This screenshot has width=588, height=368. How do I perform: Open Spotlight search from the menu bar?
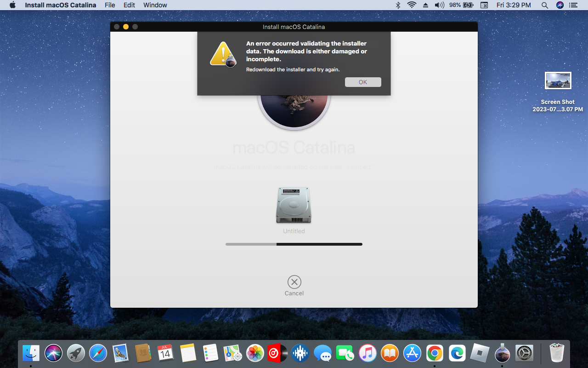click(544, 5)
